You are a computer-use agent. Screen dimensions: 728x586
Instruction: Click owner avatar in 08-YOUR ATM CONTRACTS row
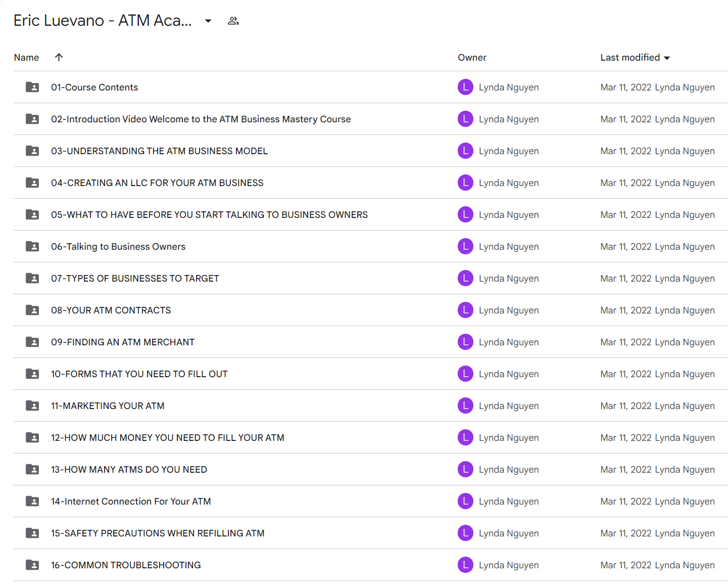click(x=465, y=310)
